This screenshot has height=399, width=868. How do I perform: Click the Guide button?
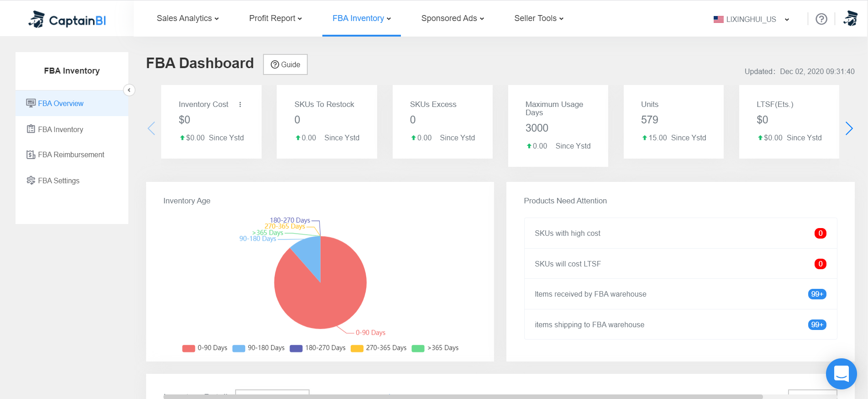click(x=285, y=64)
